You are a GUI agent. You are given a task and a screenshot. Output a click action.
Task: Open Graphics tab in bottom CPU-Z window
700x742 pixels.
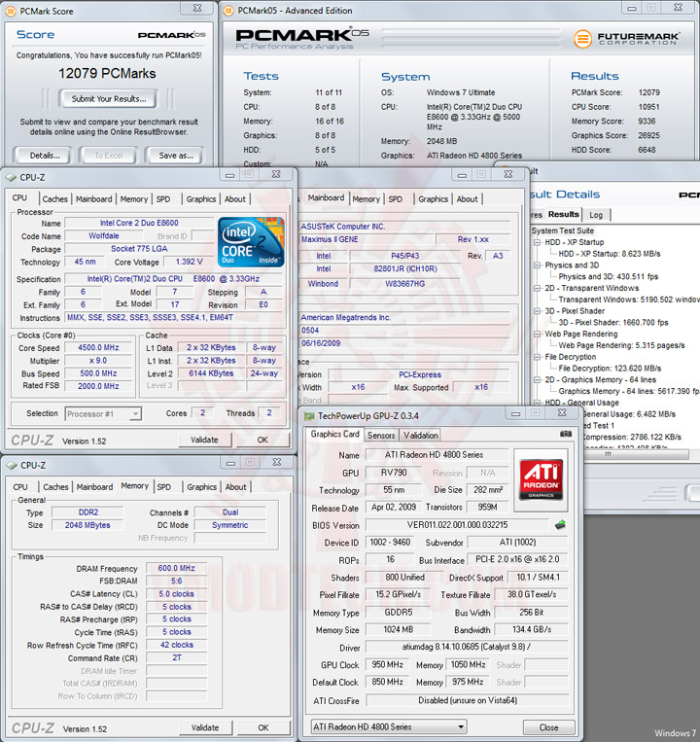[x=201, y=487]
